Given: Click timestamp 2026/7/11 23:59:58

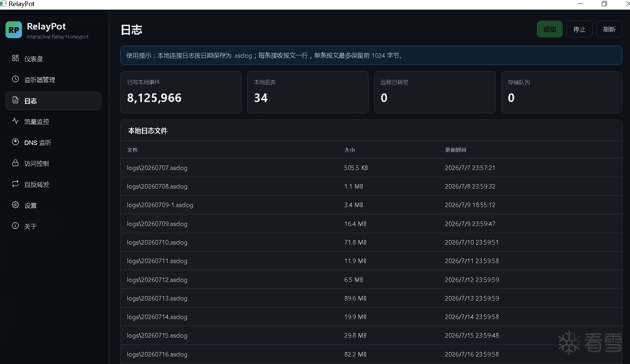Looking at the screenshot, I should (x=472, y=261).
